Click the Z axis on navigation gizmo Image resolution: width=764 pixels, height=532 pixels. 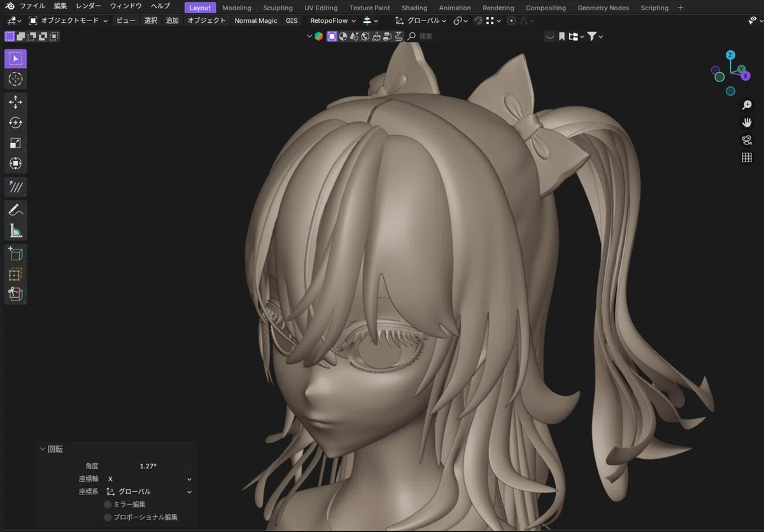(730, 55)
